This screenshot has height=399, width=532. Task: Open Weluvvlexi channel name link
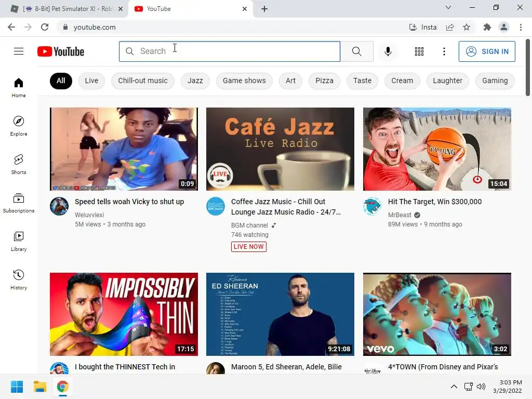pyautogui.click(x=89, y=215)
